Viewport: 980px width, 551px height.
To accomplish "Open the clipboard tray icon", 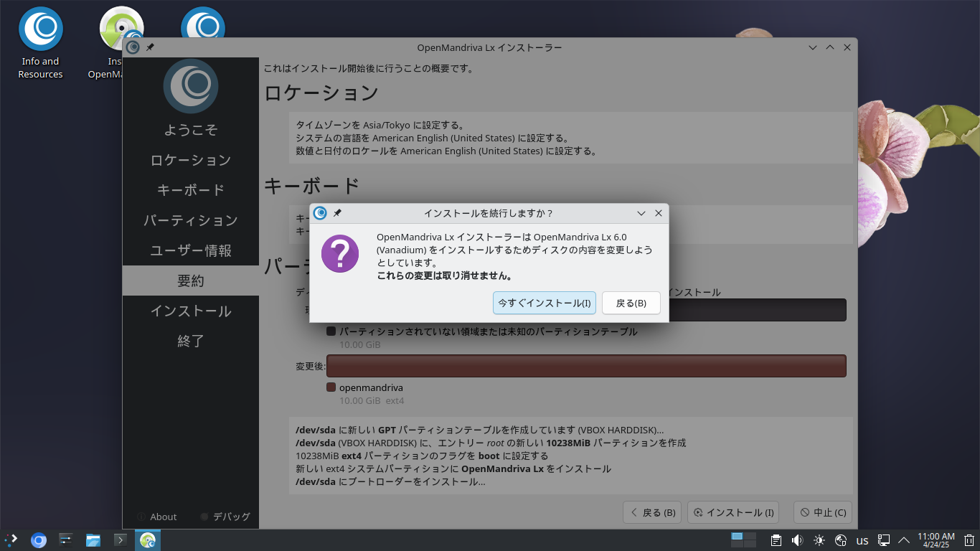I will coord(776,540).
